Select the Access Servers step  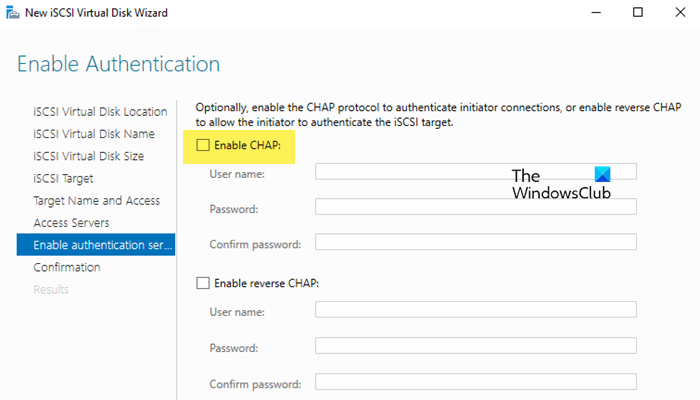(71, 223)
